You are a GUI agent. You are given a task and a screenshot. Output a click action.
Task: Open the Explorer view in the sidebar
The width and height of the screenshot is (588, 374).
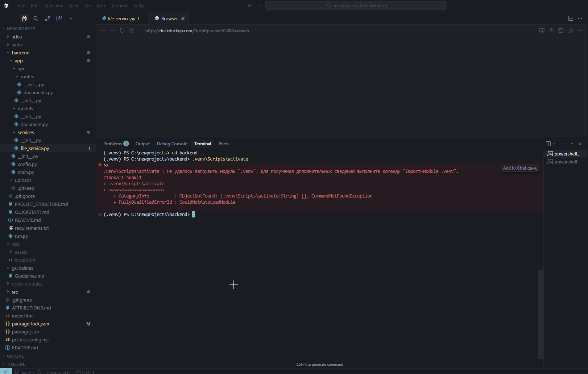(24, 18)
